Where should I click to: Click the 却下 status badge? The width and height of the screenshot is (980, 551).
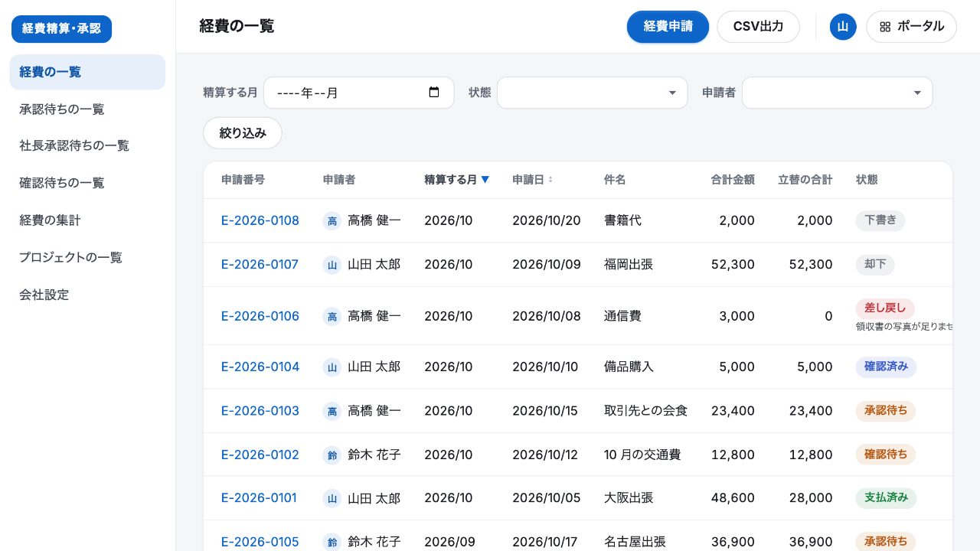coord(875,265)
